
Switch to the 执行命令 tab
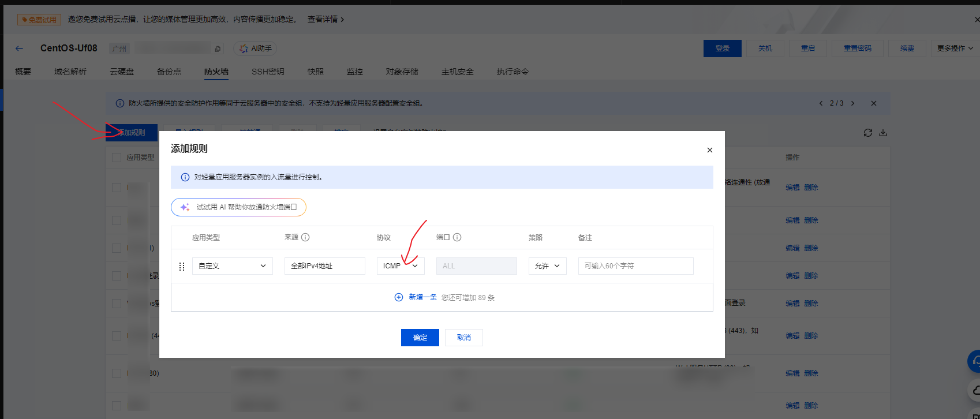[x=513, y=72]
